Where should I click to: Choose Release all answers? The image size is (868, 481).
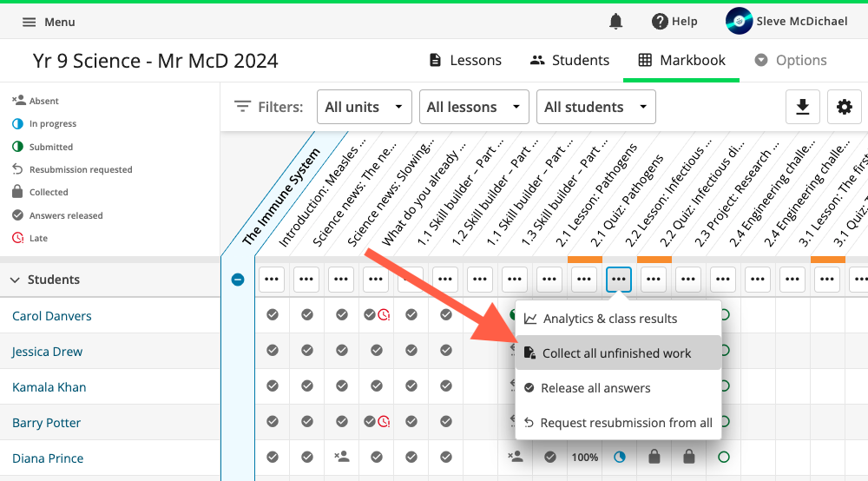click(x=618, y=388)
